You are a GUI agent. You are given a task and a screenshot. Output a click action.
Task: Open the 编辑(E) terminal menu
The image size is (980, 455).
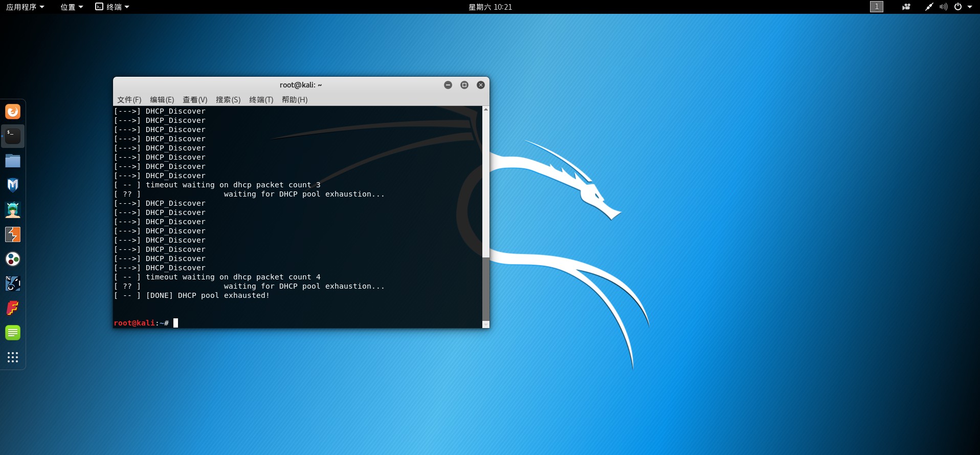(x=162, y=100)
